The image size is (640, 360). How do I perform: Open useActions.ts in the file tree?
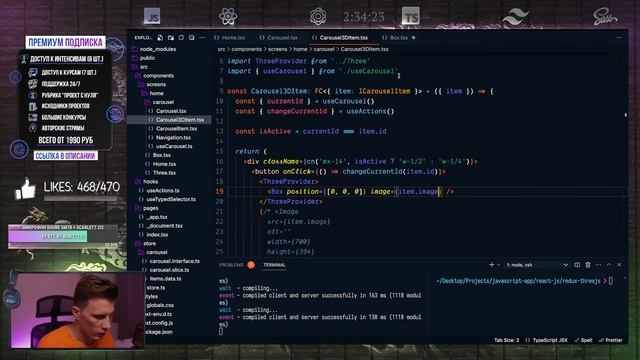click(x=162, y=191)
